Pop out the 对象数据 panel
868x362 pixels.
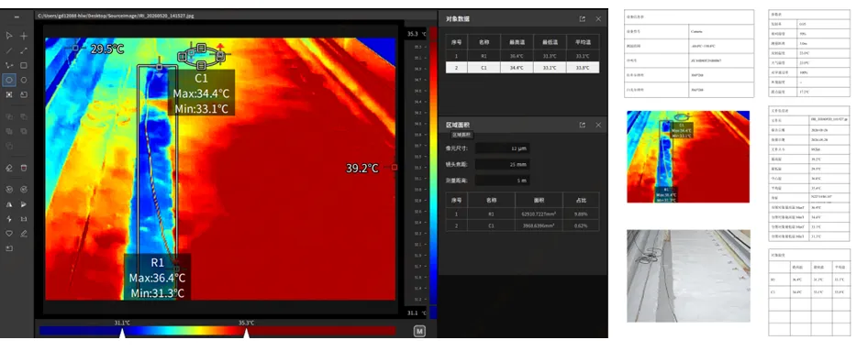coord(582,19)
